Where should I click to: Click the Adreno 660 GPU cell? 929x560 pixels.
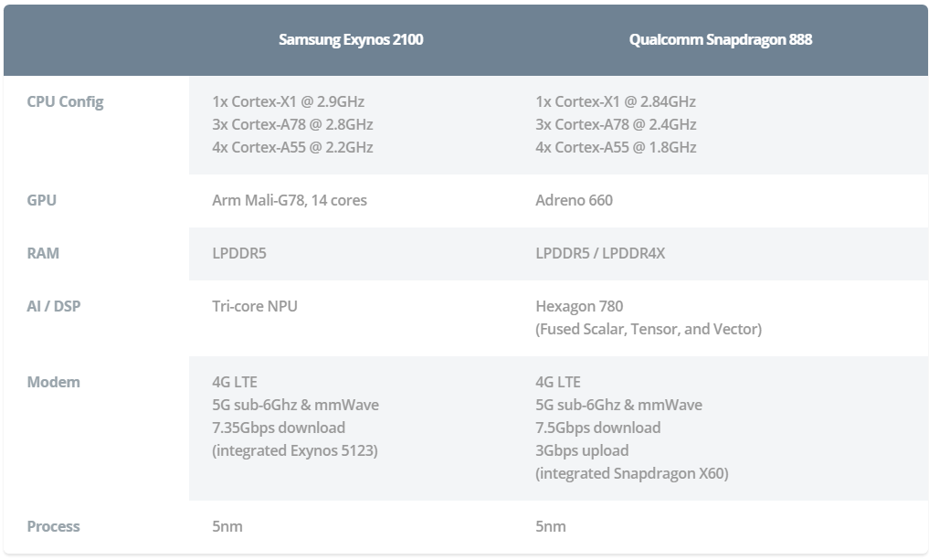[574, 199]
